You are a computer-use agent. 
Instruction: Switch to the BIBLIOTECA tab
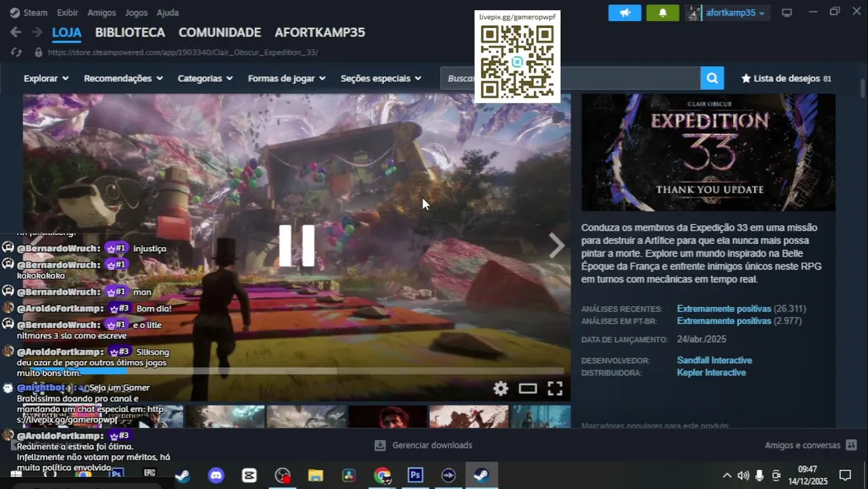[x=130, y=33]
